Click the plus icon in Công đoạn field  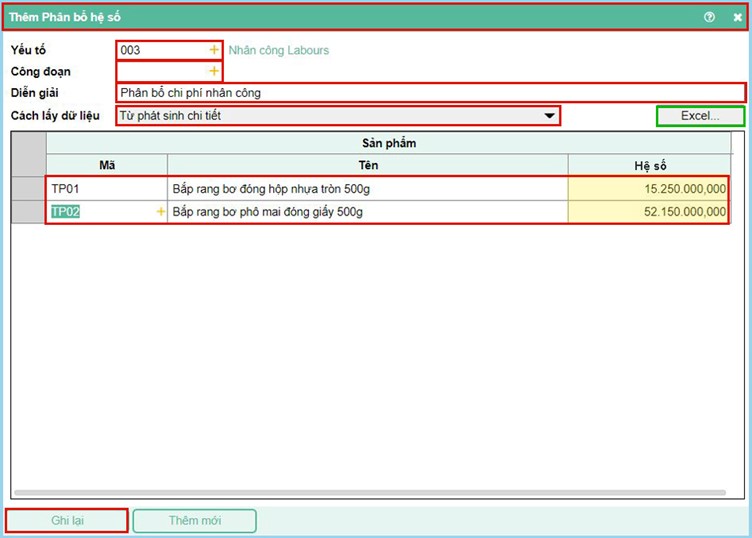point(213,71)
